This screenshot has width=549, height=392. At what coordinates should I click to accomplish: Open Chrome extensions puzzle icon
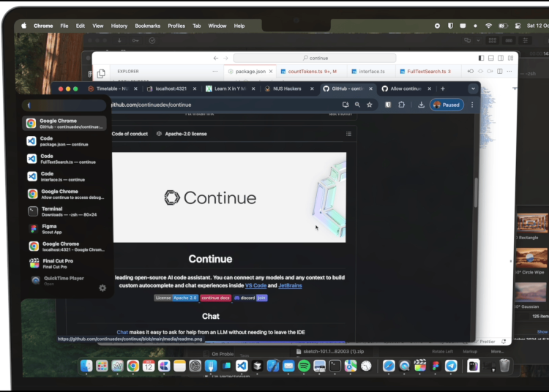click(401, 105)
